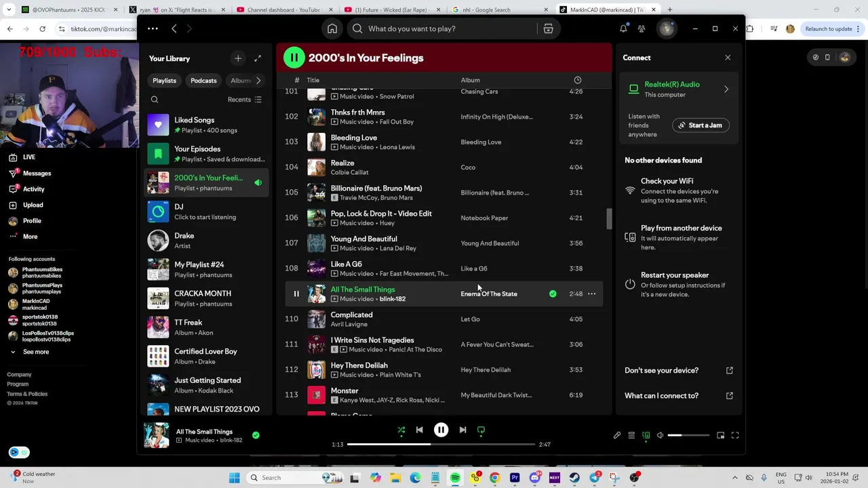This screenshot has width=868, height=488.
Task: Select the Podcasts filter chip
Action: tap(203, 81)
